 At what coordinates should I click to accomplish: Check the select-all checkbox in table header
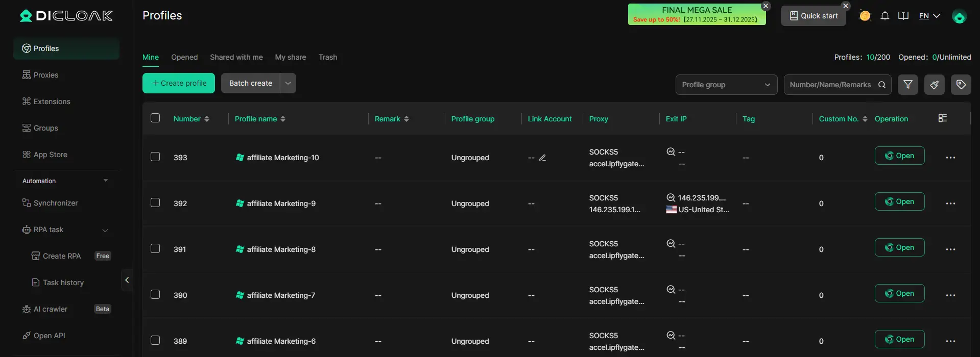(155, 118)
